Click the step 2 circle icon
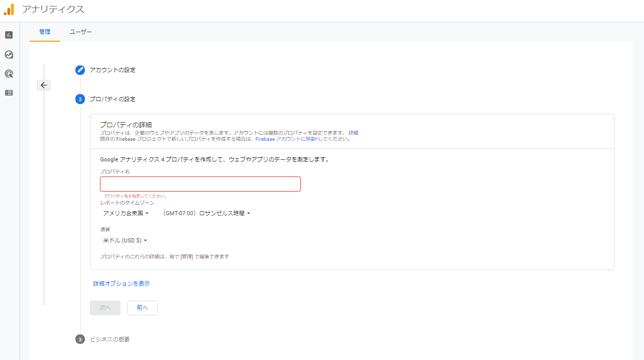The height and width of the screenshot is (360, 644). (80, 99)
